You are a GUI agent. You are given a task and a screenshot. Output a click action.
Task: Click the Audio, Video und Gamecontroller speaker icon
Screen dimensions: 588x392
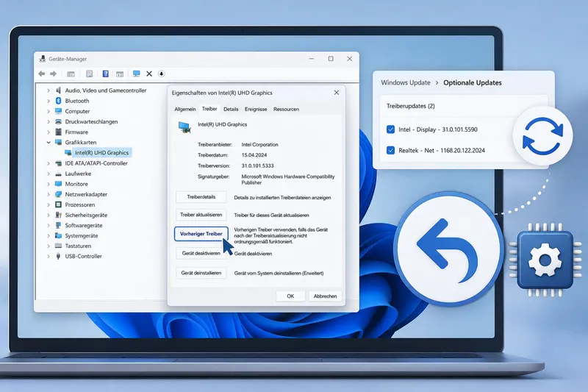pyautogui.click(x=58, y=90)
